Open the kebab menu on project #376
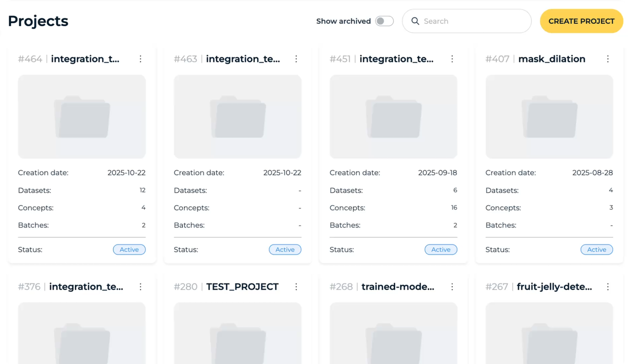Image resolution: width=631 pixels, height=364 pixels. click(141, 287)
